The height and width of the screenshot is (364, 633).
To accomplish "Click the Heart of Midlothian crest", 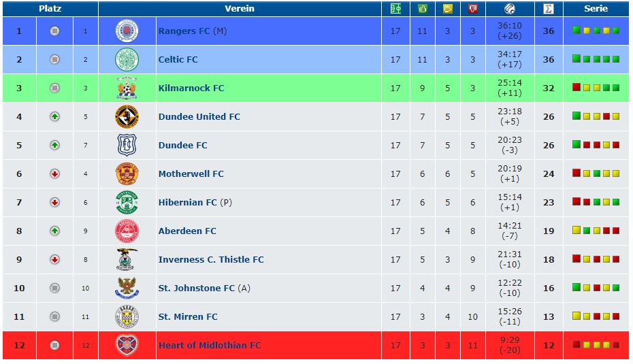I will (127, 345).
